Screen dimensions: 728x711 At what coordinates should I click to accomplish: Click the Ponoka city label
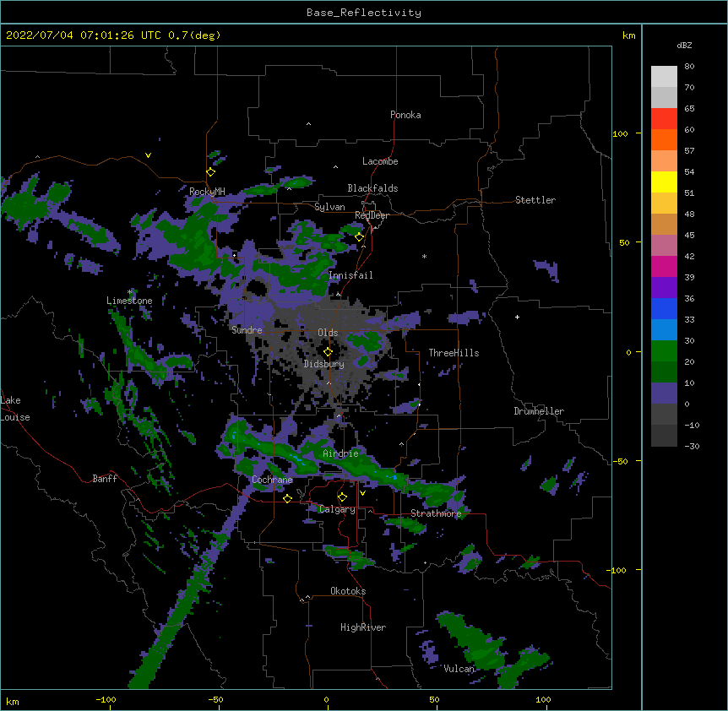405,115
